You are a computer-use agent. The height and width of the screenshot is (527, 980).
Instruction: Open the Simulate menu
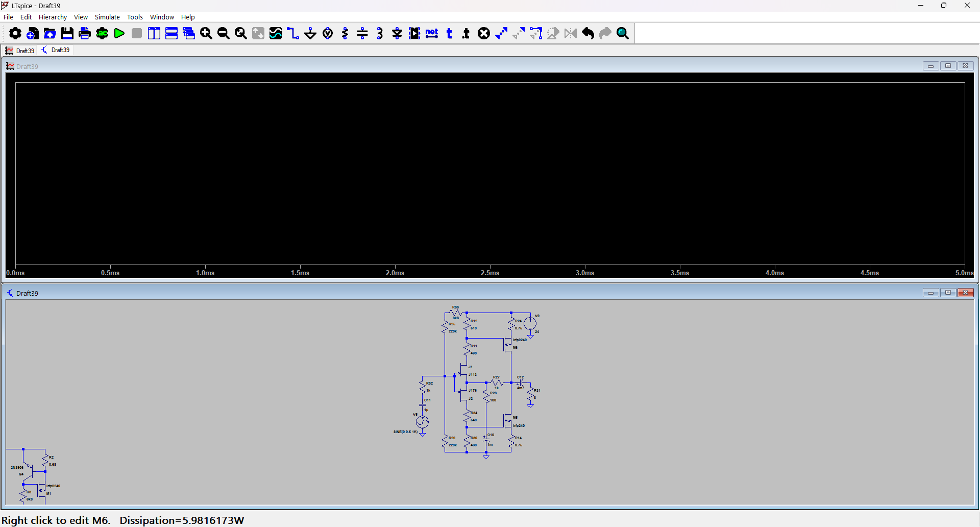click(x=107, y=17)
